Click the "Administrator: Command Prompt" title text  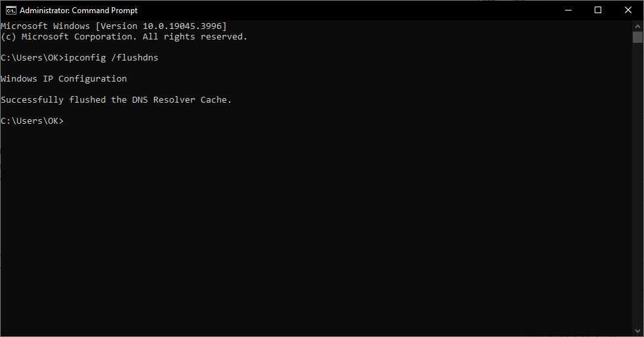(79, 11)
